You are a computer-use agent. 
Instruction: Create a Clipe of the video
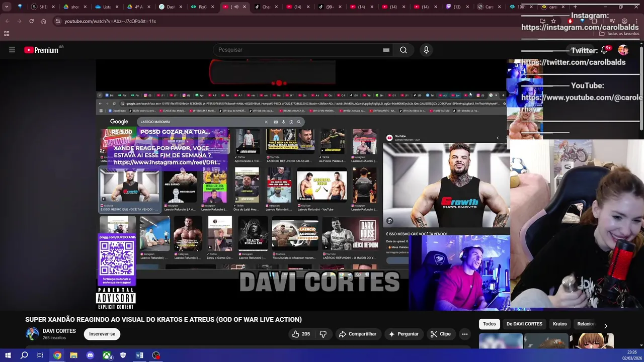point(441,334)
